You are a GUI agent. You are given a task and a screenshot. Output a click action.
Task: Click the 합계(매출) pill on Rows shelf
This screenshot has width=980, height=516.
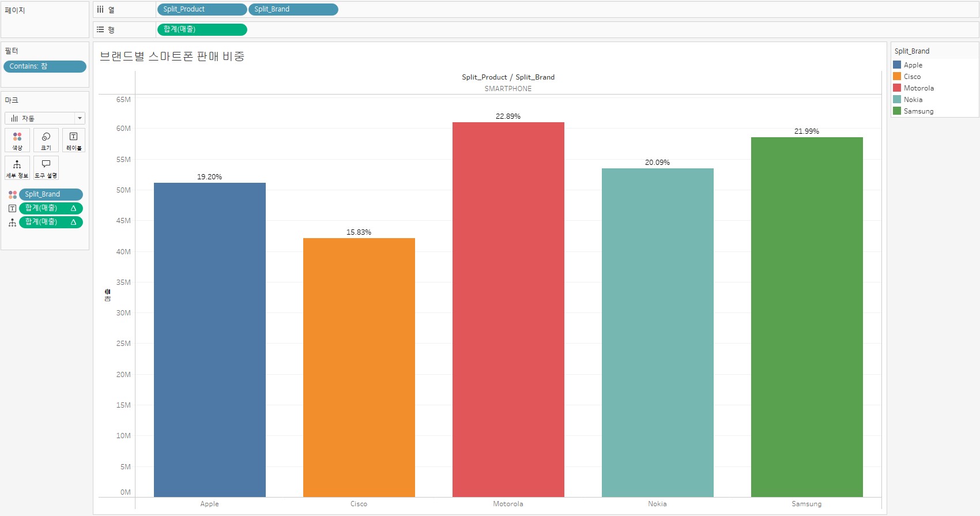(x=202, y=29)
